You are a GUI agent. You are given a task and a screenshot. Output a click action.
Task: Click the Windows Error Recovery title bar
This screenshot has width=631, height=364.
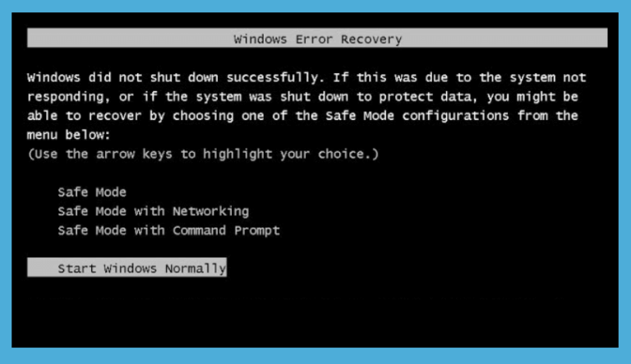click(317, 38)
